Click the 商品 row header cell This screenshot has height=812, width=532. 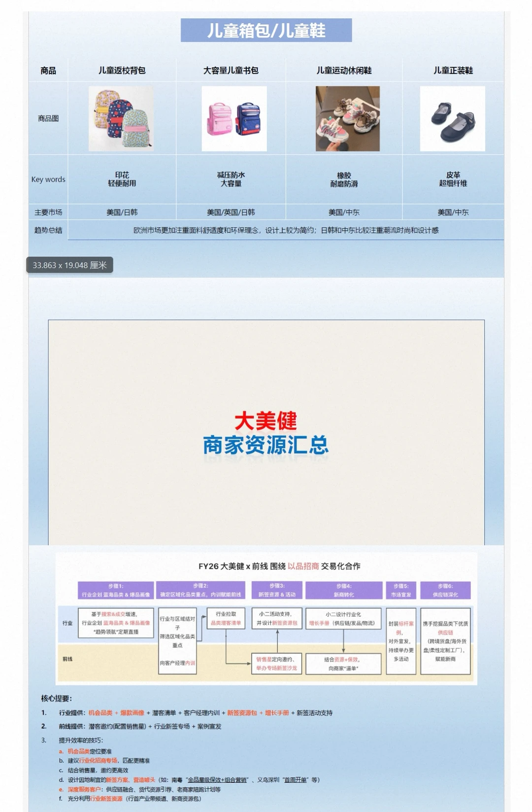point(48,71)
